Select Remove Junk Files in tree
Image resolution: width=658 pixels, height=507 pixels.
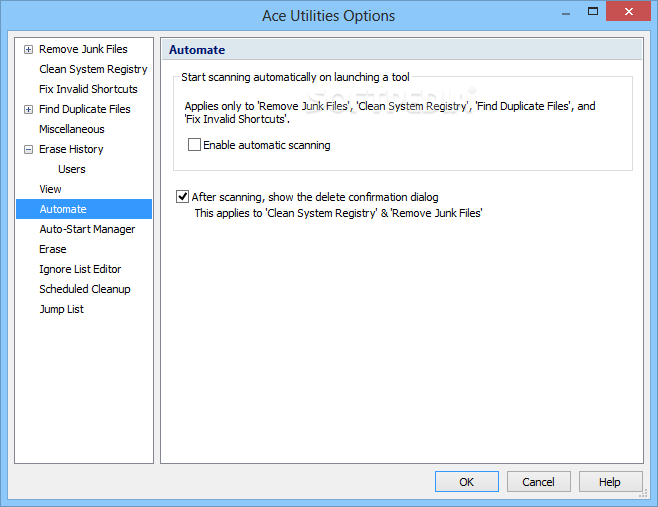[x=83, y=49]
